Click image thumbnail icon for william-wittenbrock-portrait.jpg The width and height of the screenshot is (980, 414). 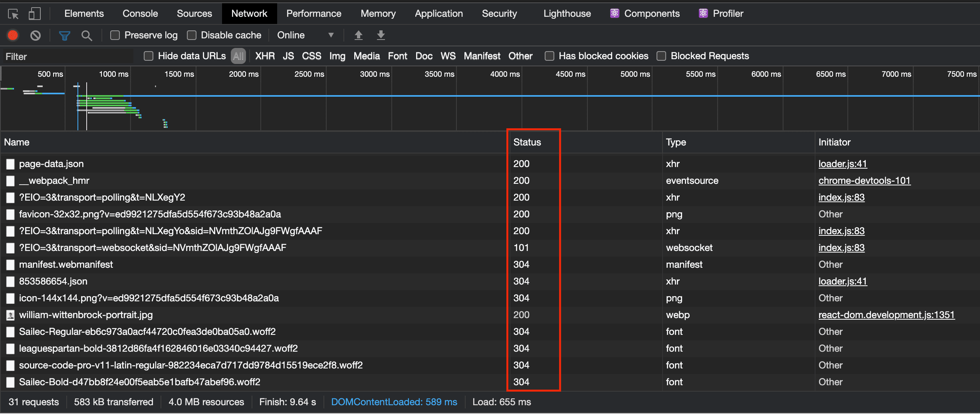[x=10, y=315]
